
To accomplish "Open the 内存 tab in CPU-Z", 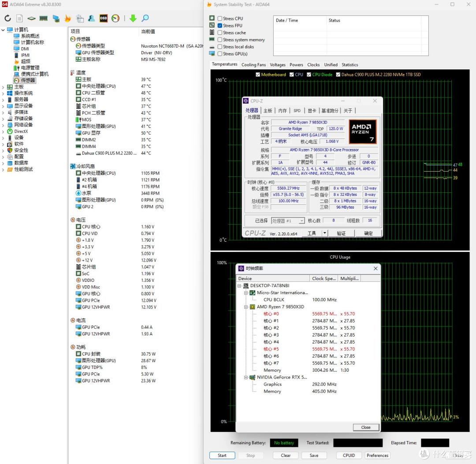I will tap(283, 111).
